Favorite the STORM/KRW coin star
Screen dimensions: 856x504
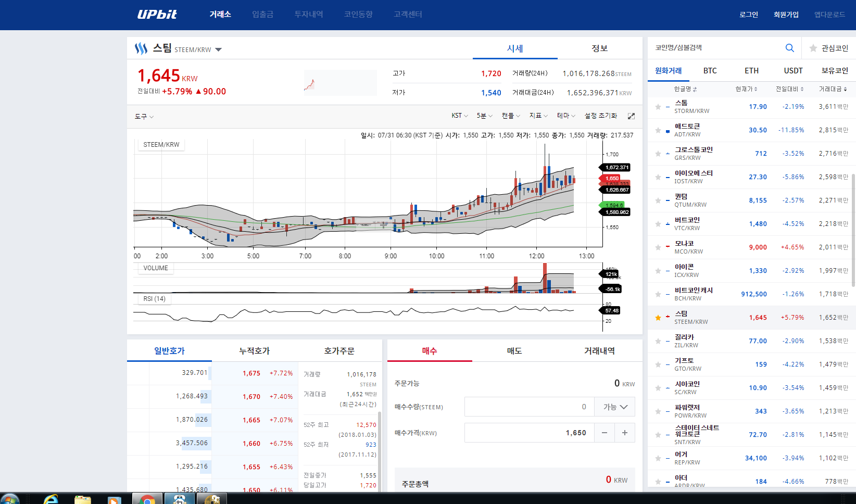coord(658,107)
